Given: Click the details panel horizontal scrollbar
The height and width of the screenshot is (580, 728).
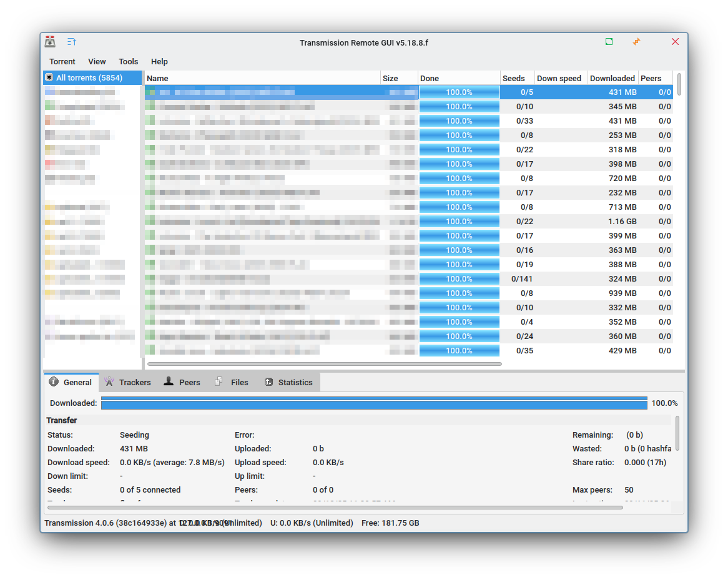Looking at the screenshot, I should pyautogui.click(x=335, y=508).
